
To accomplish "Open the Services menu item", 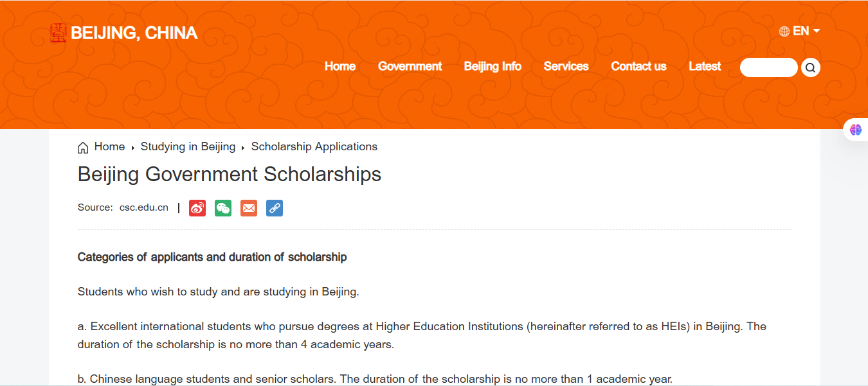I will (566, 67).
